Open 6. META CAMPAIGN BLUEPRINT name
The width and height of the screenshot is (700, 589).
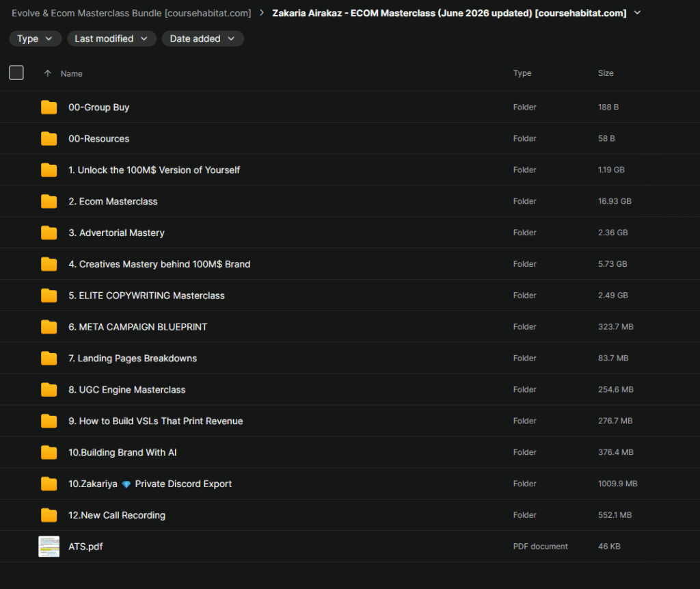pyautogui.click(x=138, y=327)
